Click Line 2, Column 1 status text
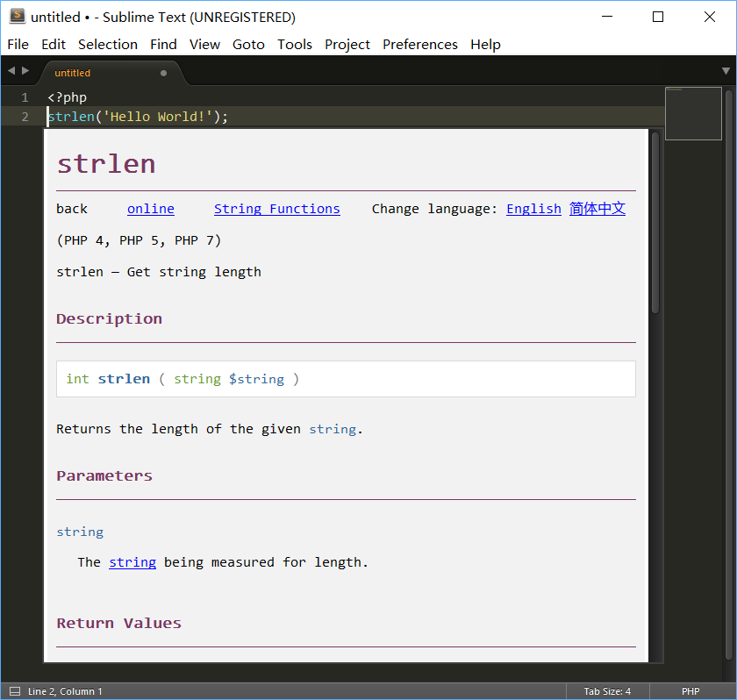 pos(65,691)
